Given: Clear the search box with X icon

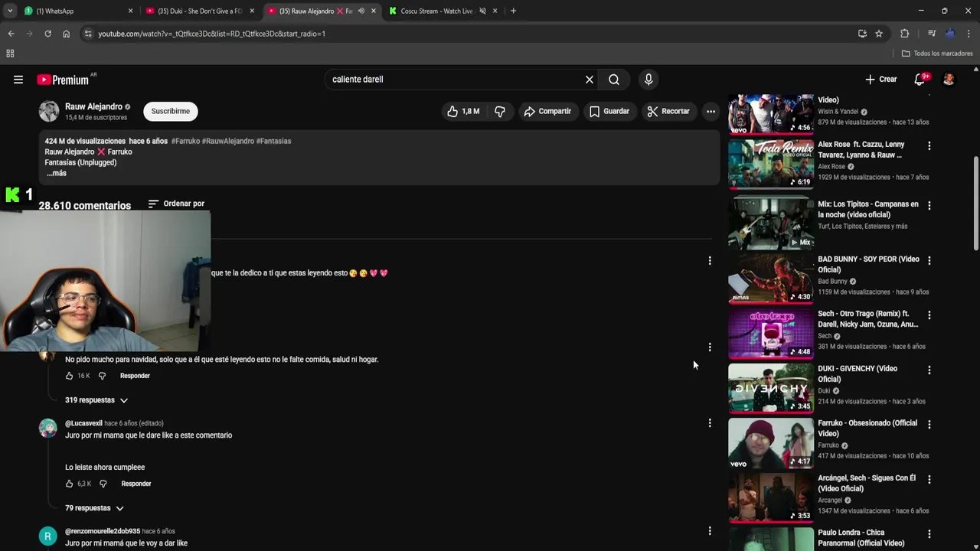Looking at the screenshot, I should [x=590, y=80].
